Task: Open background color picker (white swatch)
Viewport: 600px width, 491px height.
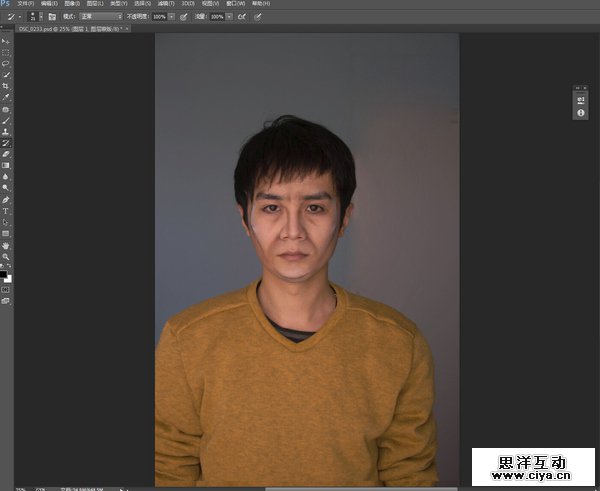Action: (9, 280)
